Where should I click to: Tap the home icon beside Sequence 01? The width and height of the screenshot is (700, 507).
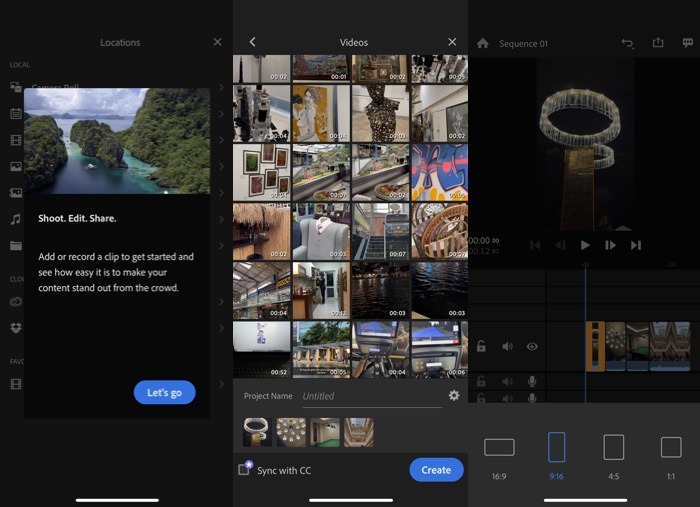[483, 43]
